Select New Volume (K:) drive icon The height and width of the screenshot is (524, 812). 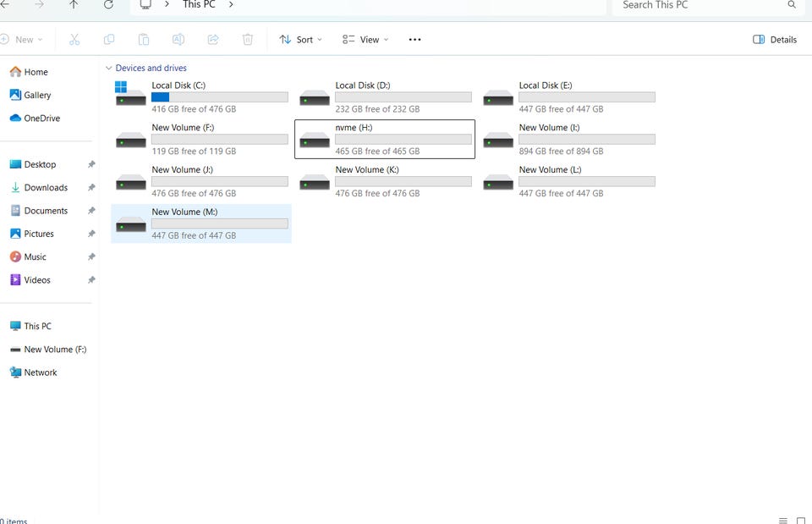pyautogui.click(x=315, y=182)
